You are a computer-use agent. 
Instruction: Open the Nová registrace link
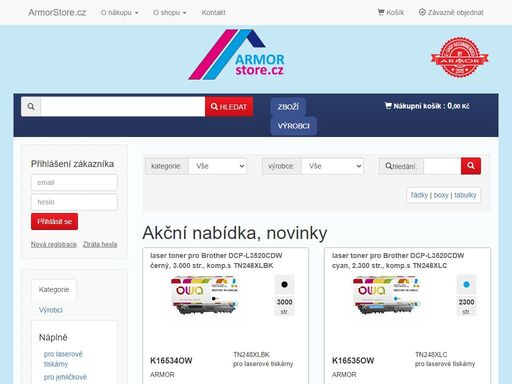click(54, 244)
